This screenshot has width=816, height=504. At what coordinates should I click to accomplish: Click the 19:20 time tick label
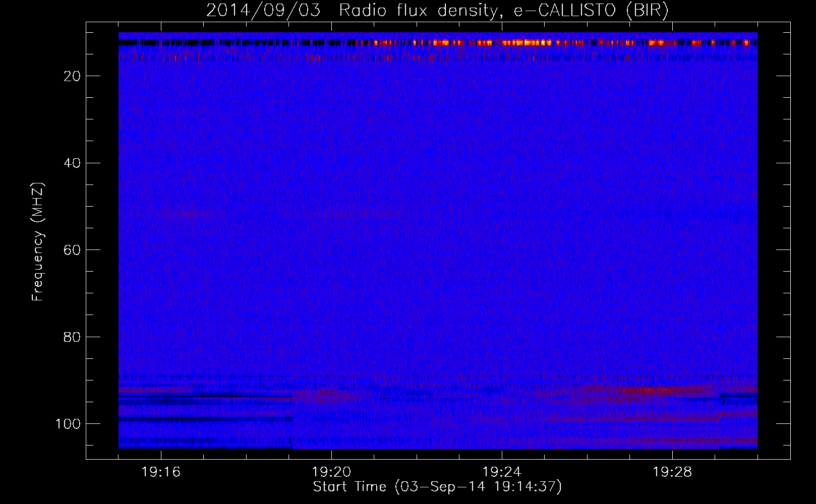click(331, 472)
